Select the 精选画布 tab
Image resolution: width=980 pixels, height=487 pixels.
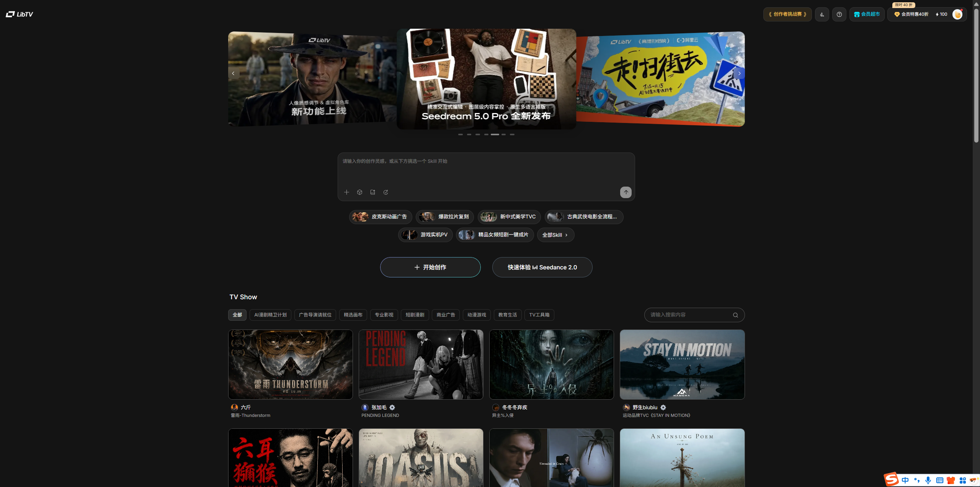pyautogui.click(x=353, y=315)
